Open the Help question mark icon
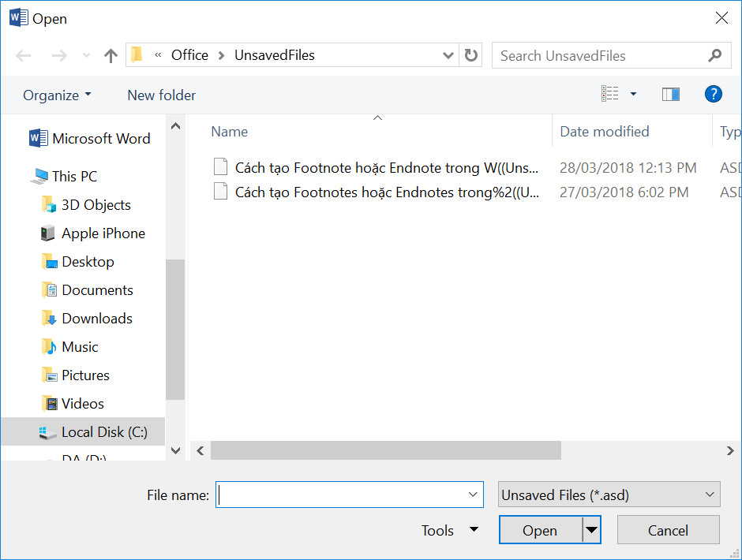742x560 pixels. pyautogui.click(x=713, y=95)
